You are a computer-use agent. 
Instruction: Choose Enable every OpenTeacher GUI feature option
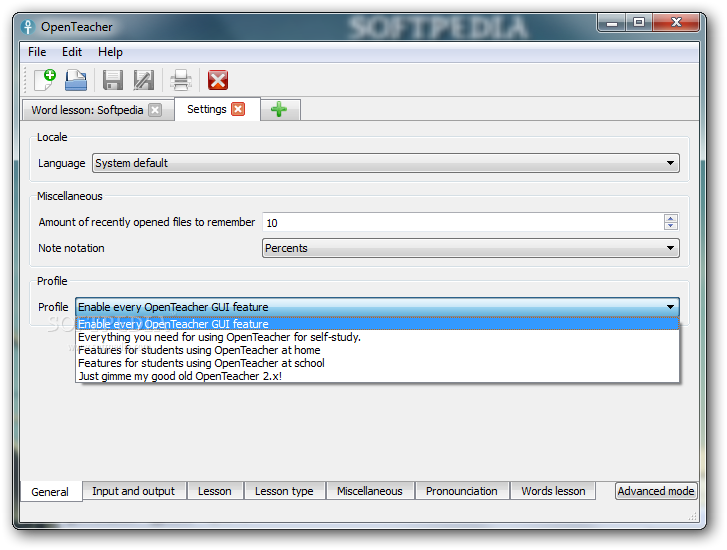[x=377, y=324]
